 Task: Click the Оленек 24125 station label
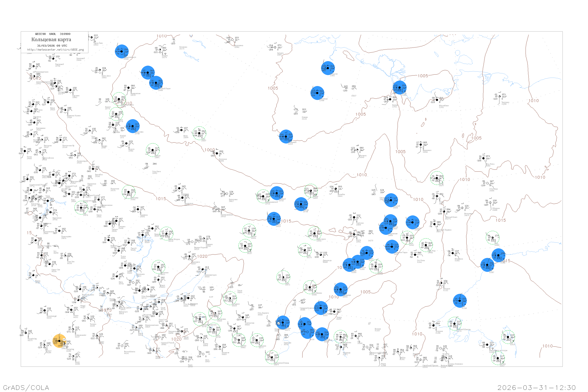click(305, 118)
